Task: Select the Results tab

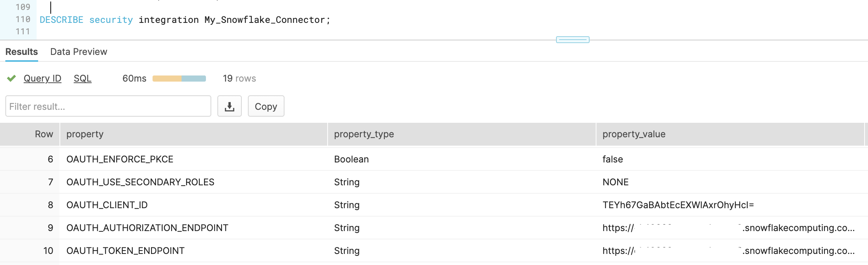Action: point(21,51)
